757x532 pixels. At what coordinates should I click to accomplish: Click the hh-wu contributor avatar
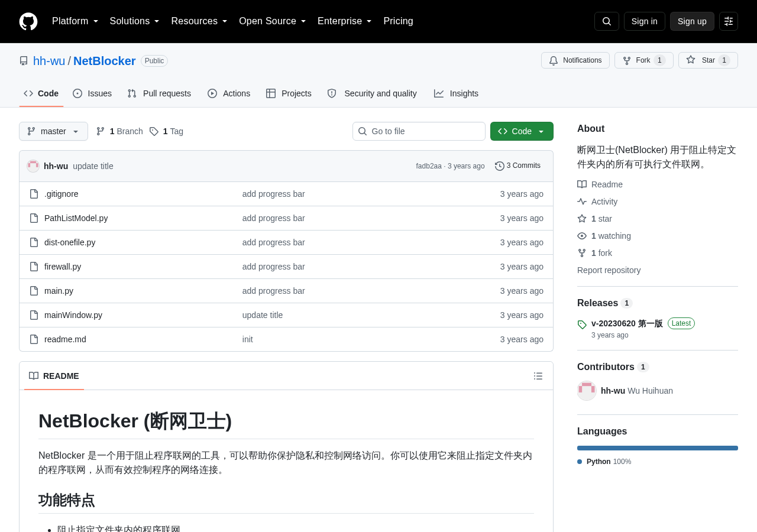tap(587, 391)
